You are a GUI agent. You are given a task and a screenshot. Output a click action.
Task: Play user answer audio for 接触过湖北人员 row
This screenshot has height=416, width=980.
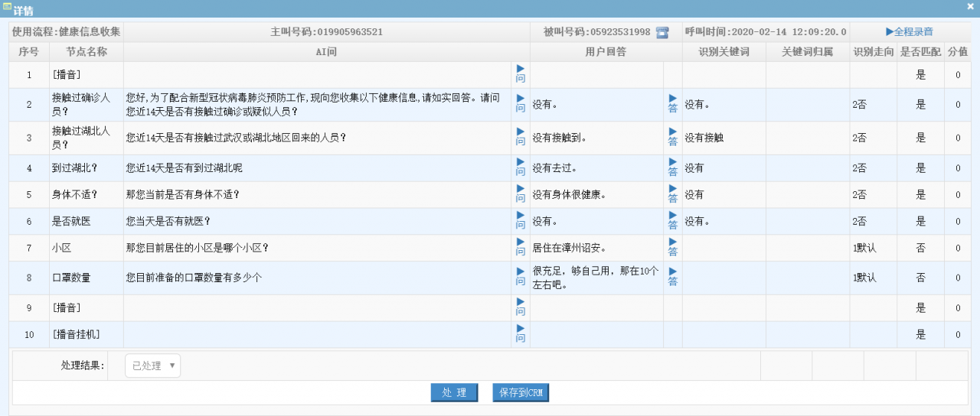click(x=673, y=138)
